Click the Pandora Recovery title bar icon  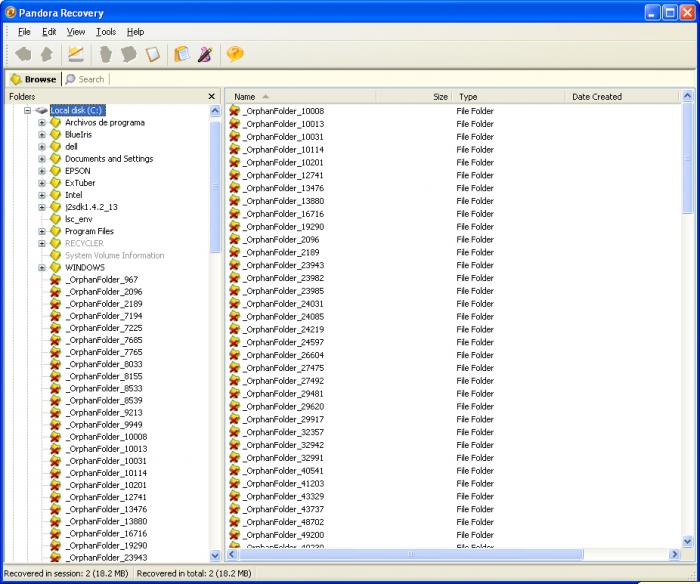(10, 13)
